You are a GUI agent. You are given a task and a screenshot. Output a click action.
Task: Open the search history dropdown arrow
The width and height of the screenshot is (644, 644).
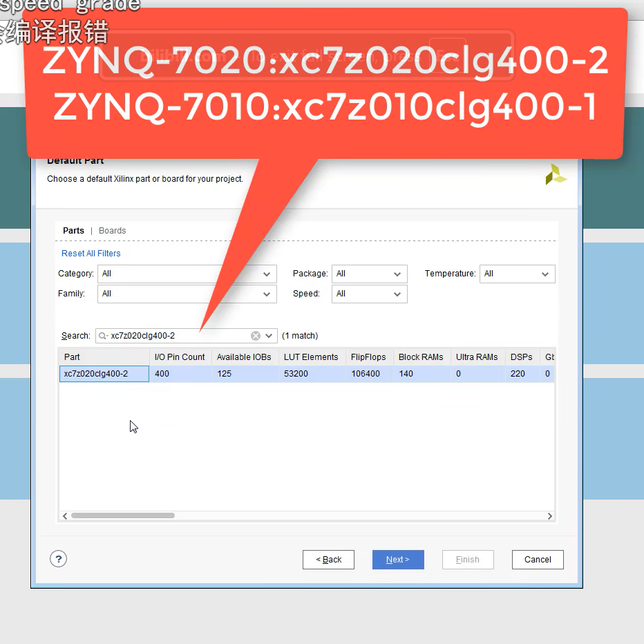tap(269, 336)
